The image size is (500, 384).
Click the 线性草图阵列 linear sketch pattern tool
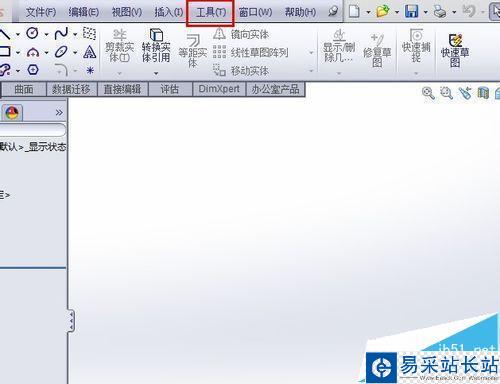(251, 52)
